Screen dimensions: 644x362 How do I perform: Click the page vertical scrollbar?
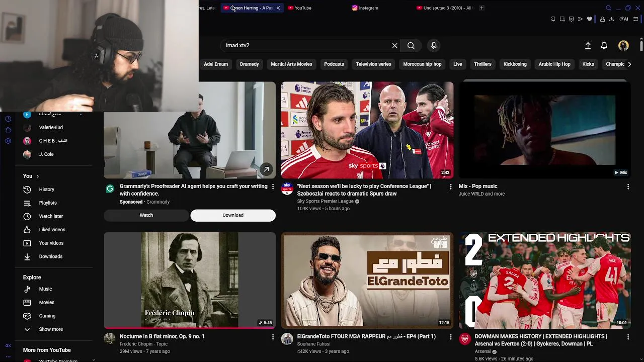coord(641,46)
